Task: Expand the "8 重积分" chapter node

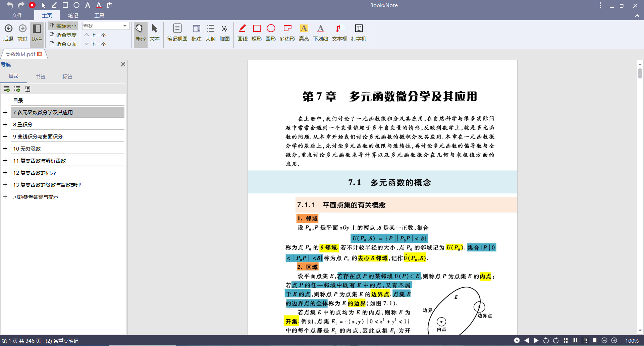Action: [5, 124]
